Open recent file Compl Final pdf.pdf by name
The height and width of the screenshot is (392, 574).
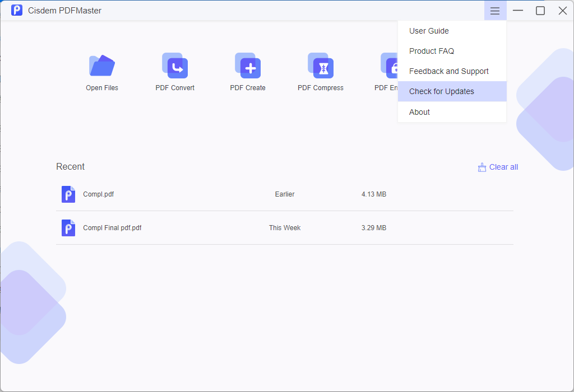click(x=112, y=228)
